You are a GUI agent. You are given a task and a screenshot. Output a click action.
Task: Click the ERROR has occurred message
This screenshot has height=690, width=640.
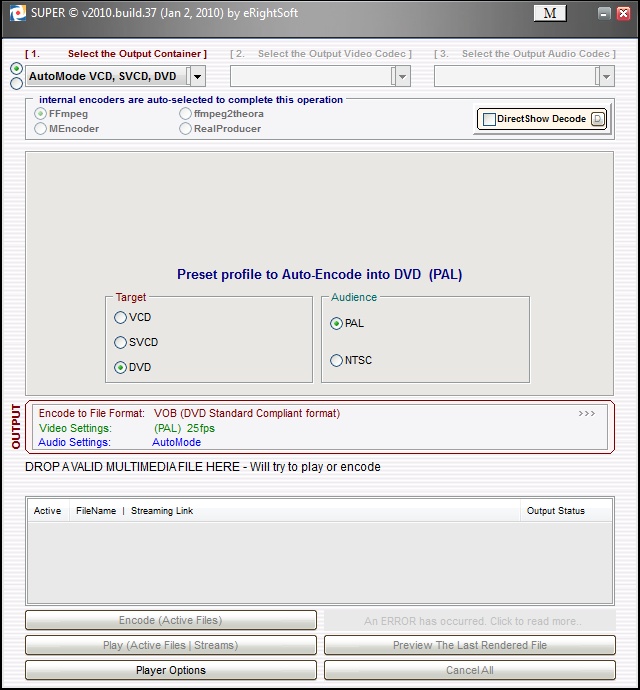(x=470, y=621)
